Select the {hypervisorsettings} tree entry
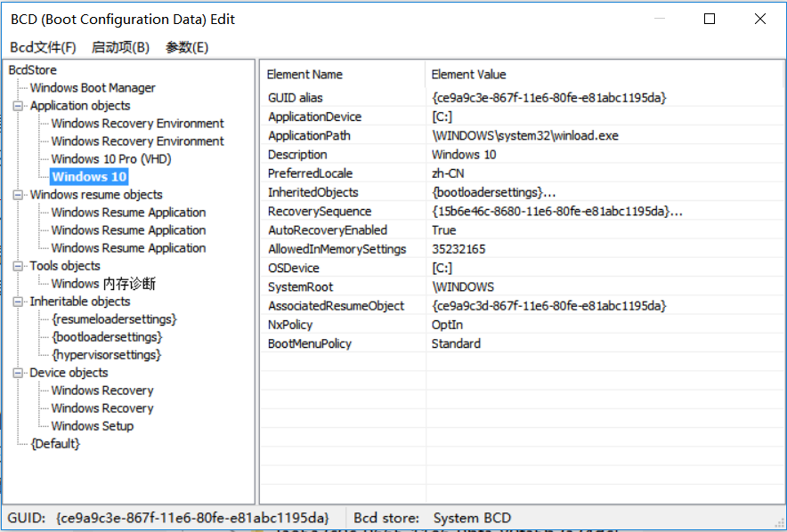This screenshot has height=532, width=787. point(107,355)
